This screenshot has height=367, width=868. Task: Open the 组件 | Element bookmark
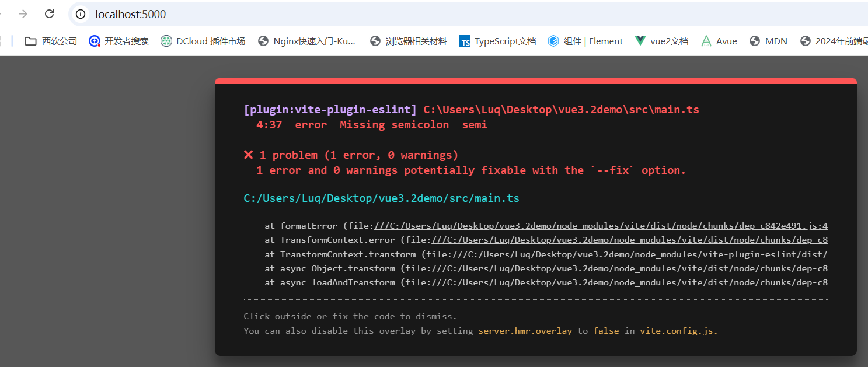585,41
